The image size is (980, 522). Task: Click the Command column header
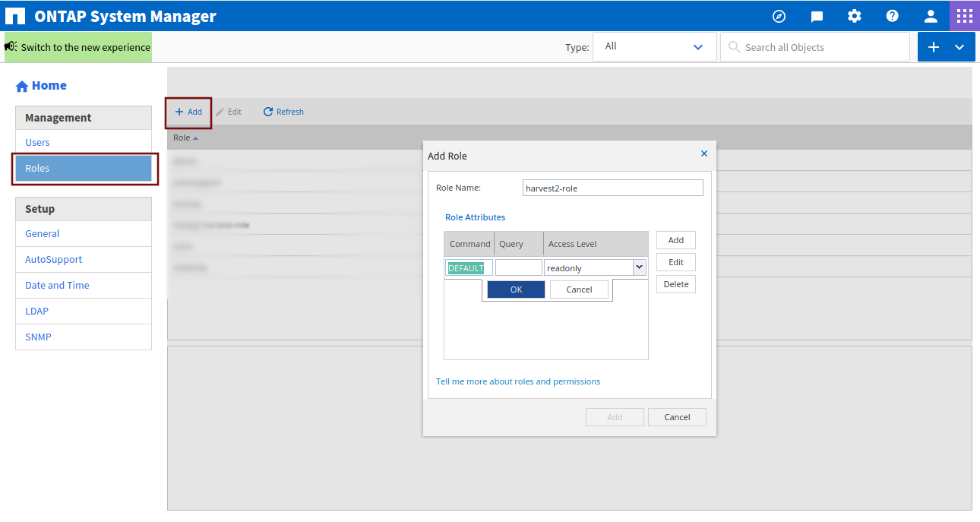pos(469,244)
